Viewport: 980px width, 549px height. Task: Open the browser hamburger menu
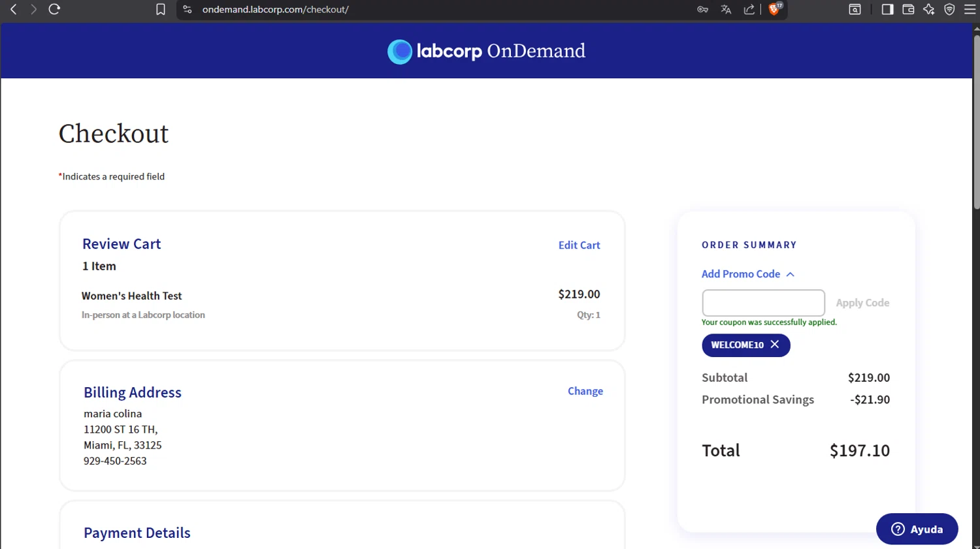coord(970,9)
